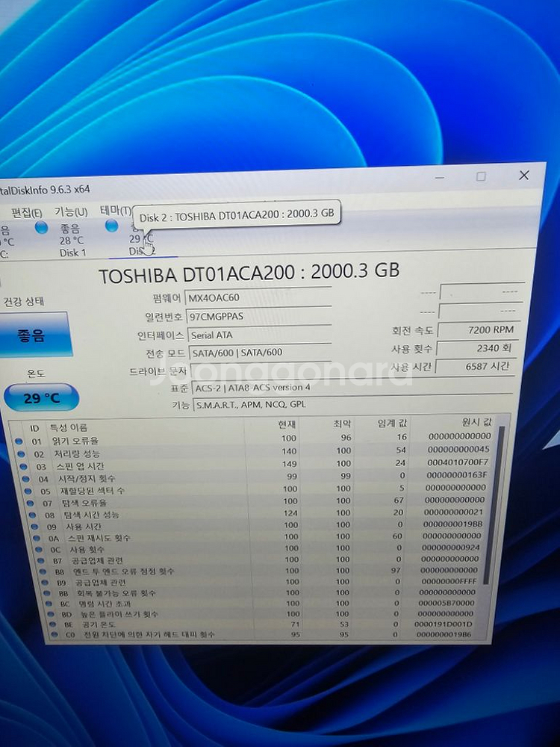Select Disk 1 status icon showing 28 °C
The image size is (560, 747).
point(41,228)
